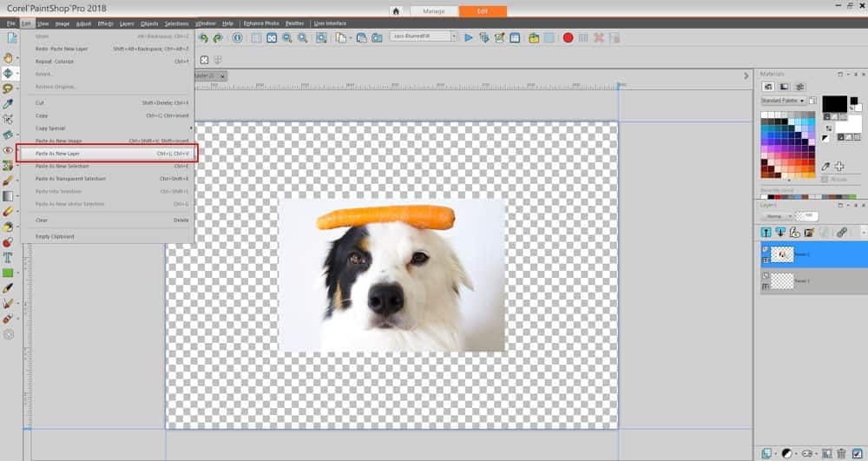868x461 pixels.
Task: Open the Standard Palette dropdown
Action: tap(801, 101)
